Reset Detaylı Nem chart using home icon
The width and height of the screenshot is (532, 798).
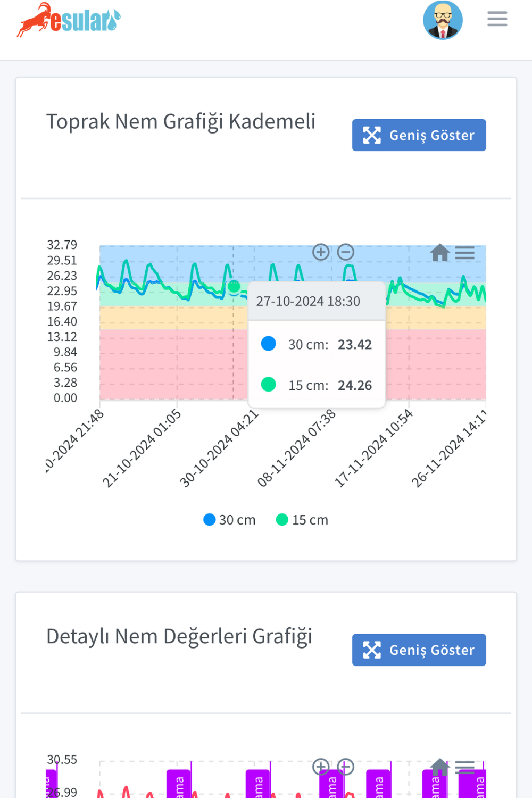click(440, 767)
